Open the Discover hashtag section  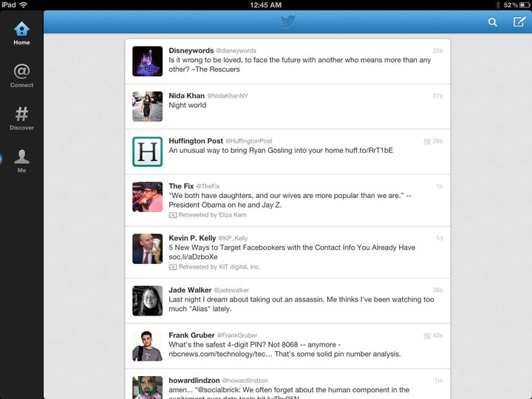(21, 118)
